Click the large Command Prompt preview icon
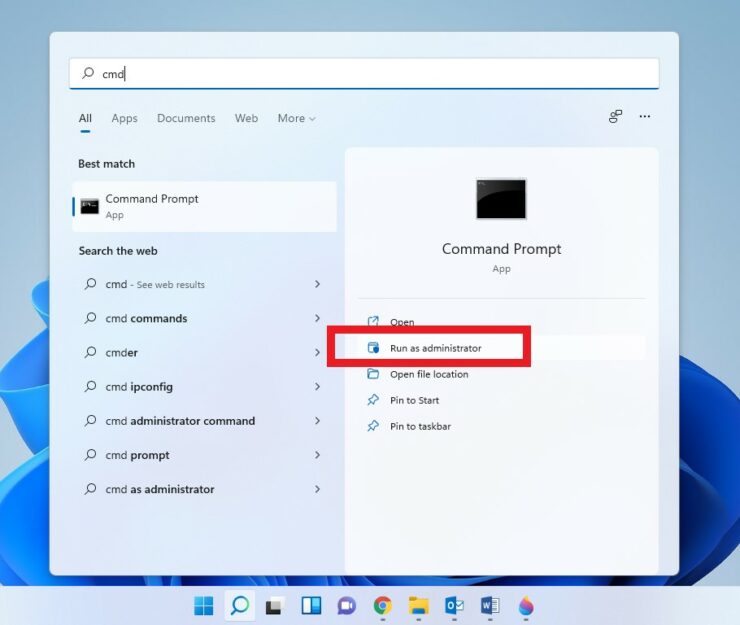 [501, 199]
